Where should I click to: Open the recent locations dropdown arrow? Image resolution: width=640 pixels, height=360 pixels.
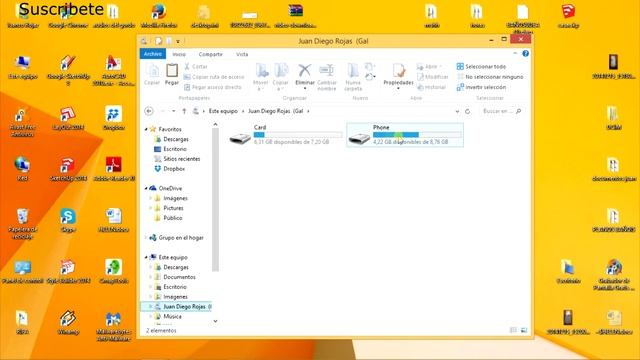click(x=173, y=111)
